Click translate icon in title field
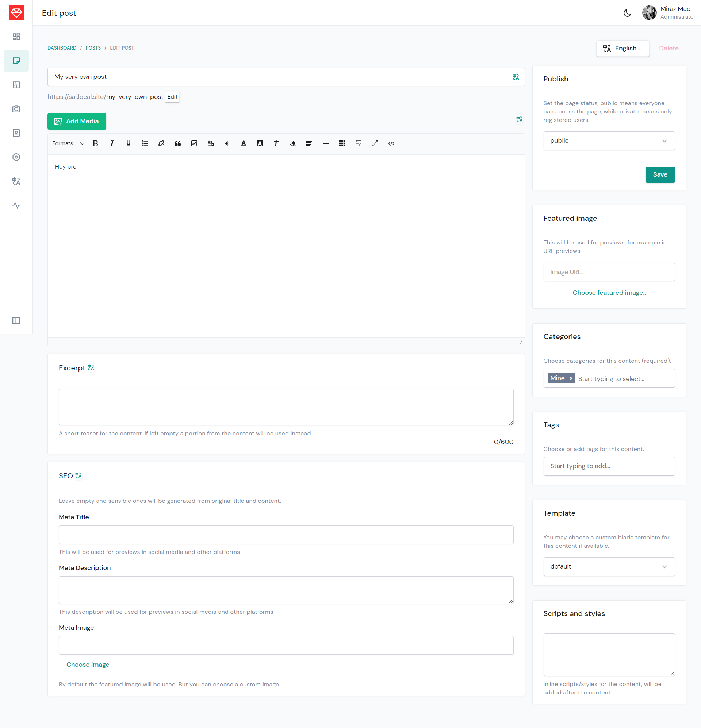701x728 pixels. tap(516, 77)
